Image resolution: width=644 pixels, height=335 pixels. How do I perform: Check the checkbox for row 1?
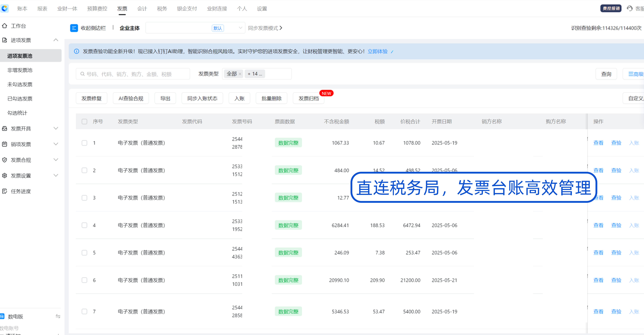(84, 143)
